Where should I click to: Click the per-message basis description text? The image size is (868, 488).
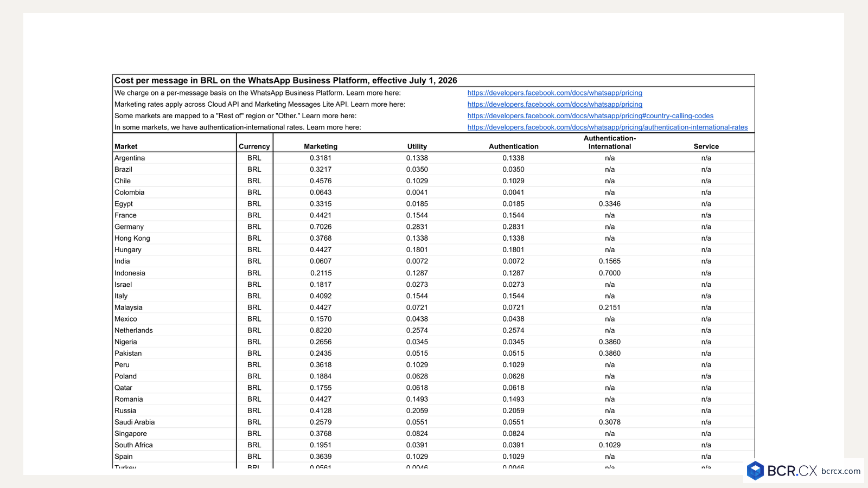pos(258,93)
